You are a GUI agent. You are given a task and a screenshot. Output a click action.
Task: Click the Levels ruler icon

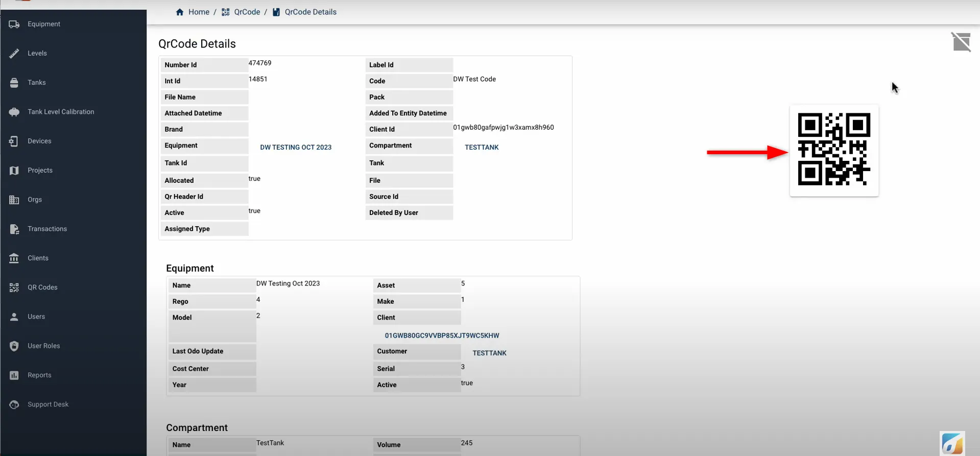click(14, 53)
